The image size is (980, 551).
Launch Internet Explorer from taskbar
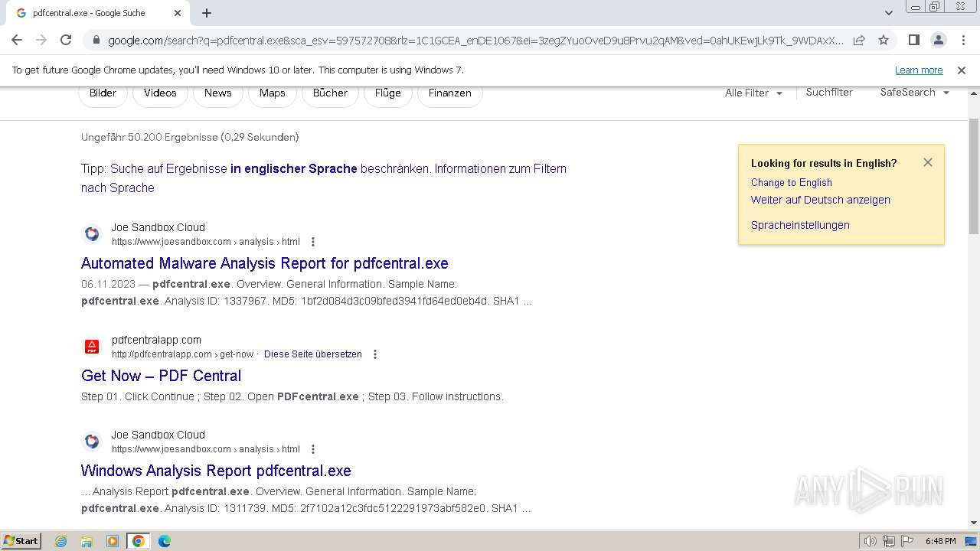tap(61, 541)
